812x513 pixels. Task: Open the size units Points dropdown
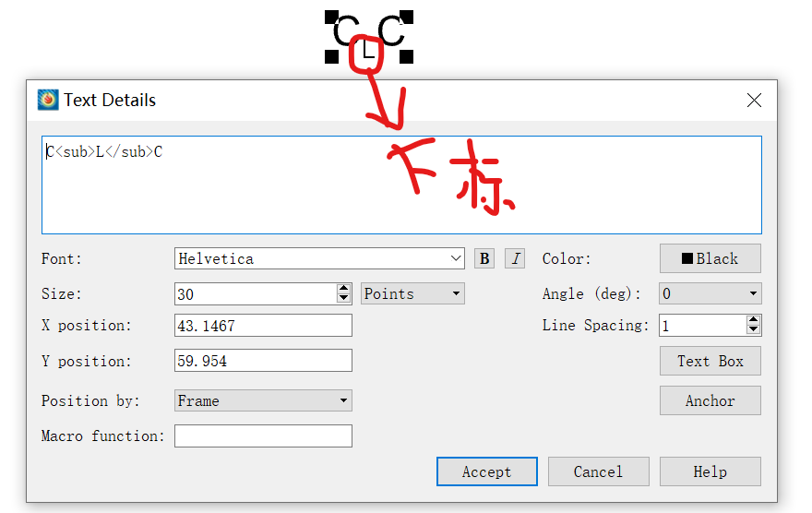[412, 293]
